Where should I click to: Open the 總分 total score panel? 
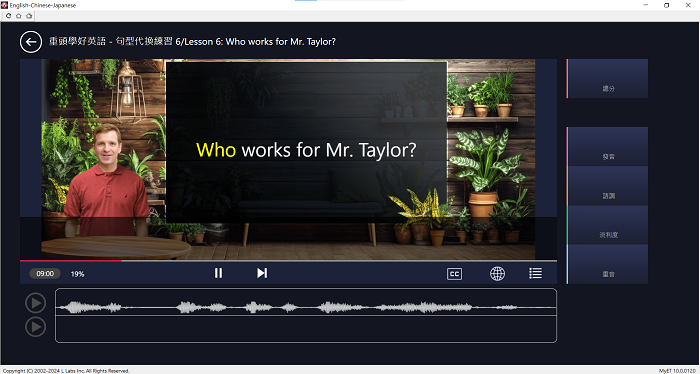click(x=608, y=79)
